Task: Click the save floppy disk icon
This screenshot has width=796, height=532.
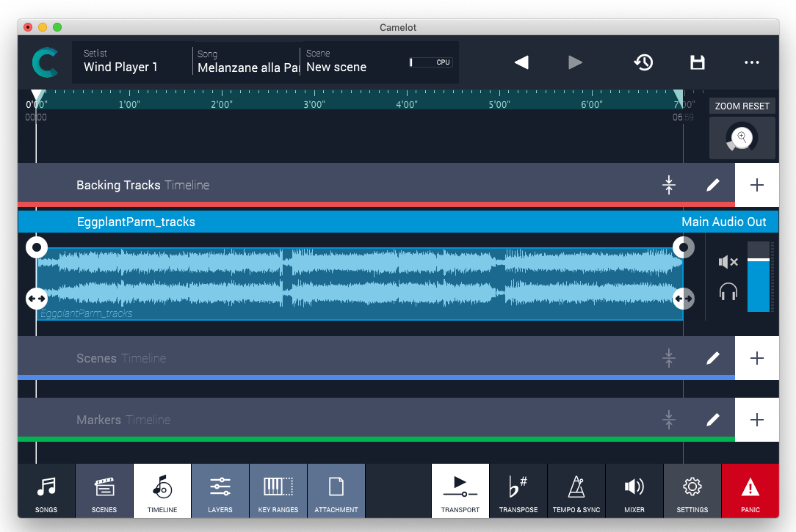Action: tap(698, 63)
